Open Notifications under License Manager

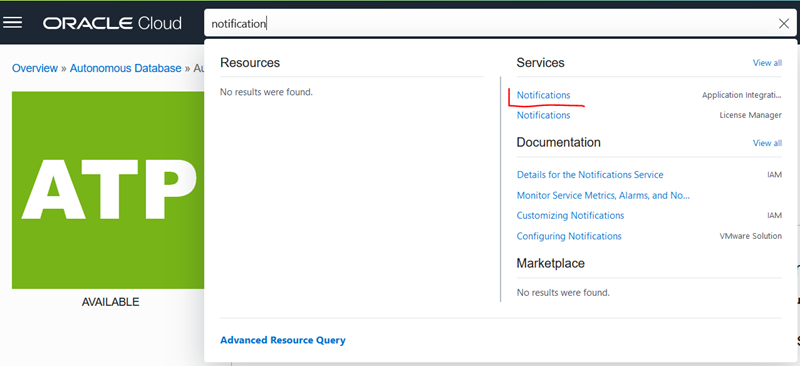(543, 115)
